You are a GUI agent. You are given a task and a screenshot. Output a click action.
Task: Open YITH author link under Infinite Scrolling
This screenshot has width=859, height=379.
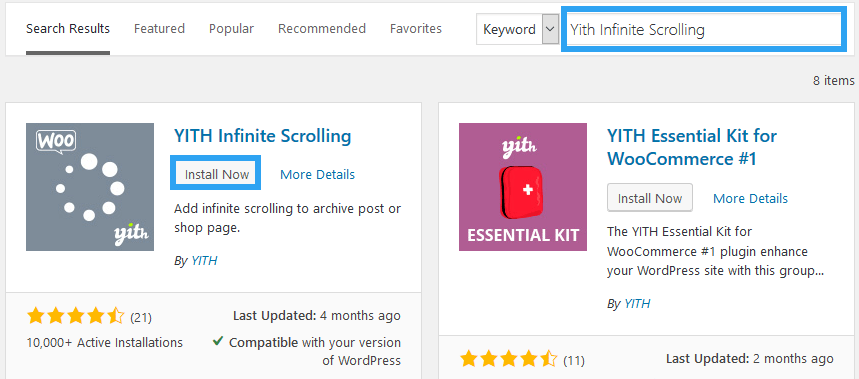204,261
